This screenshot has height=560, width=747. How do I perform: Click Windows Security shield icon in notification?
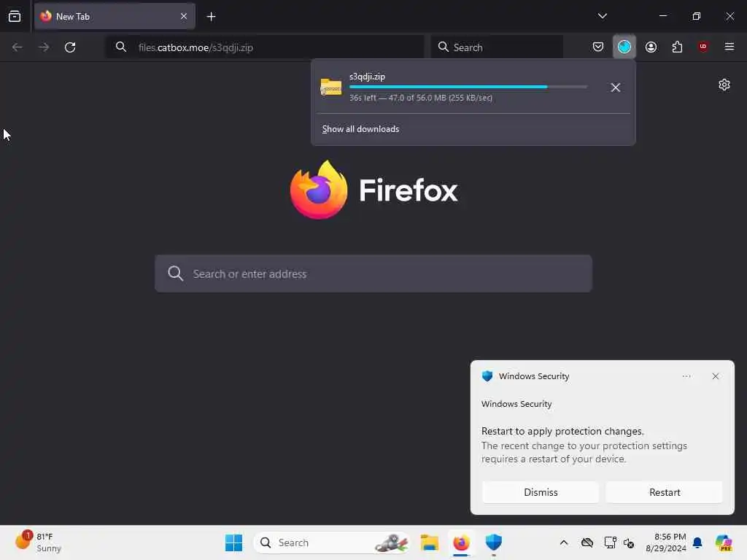coord(487,376)
